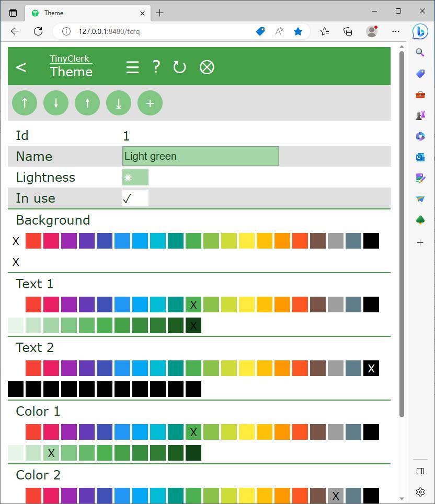Click the circled X close icon
This screenshot has height=504, width=435.
click(x=207, y=67)
